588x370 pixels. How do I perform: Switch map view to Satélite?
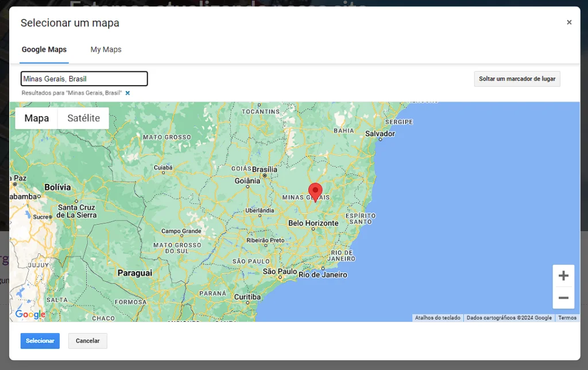[84, 118]
